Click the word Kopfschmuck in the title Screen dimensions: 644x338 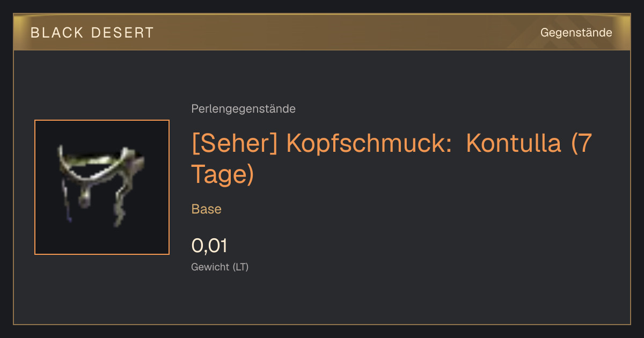click(x=370, y=145)
